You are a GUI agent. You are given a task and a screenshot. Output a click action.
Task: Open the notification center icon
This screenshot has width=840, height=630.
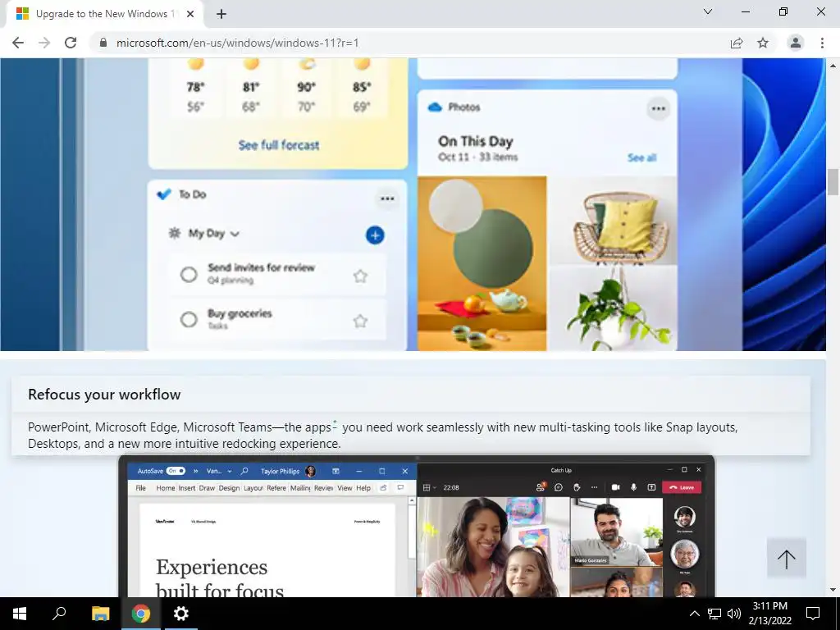coord(813,614)
